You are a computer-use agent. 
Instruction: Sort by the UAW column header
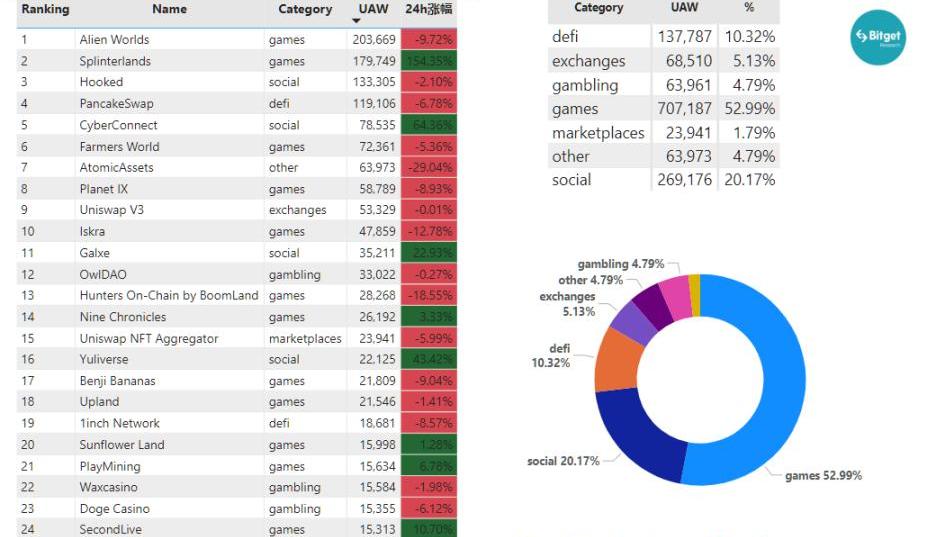tap(373, 9)
